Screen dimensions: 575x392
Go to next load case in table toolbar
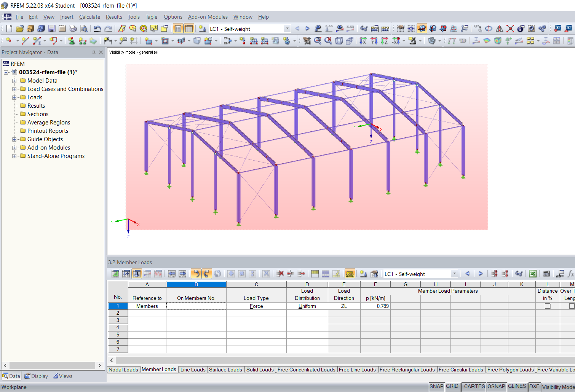point(481,274)
